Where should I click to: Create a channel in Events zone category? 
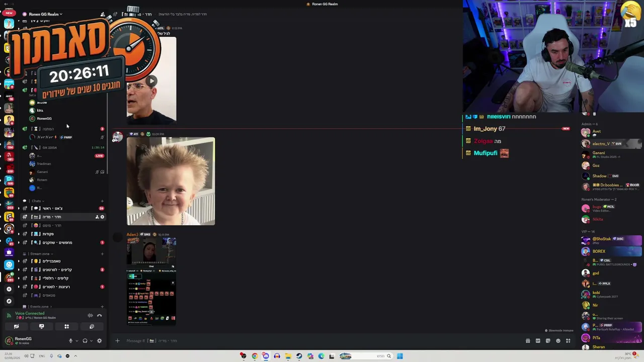click(x=102, y=306)
